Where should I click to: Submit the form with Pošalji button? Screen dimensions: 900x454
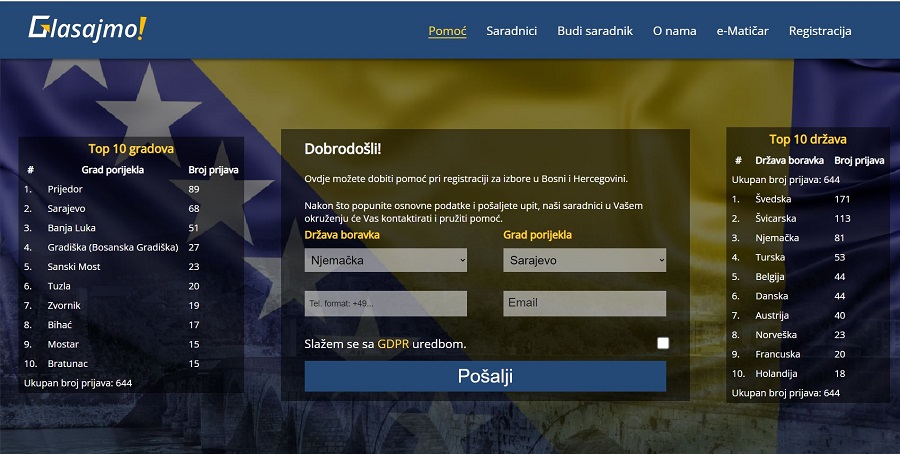click(x=485, y=376)
